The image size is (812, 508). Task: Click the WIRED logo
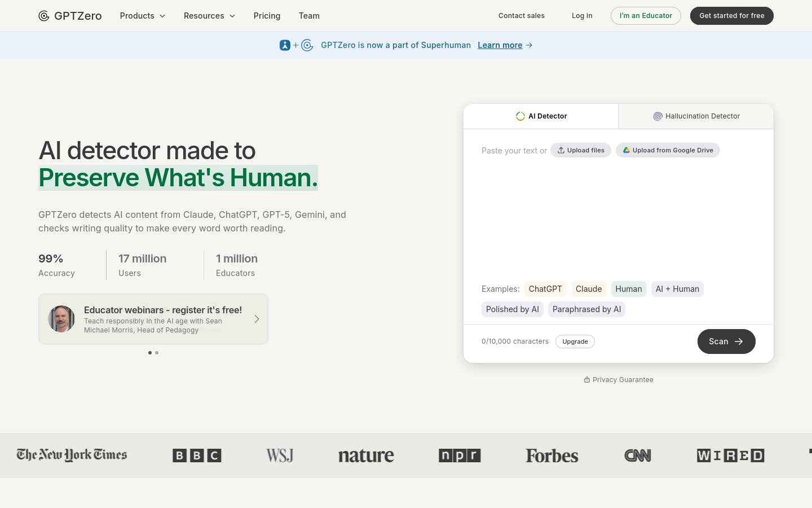731,456
